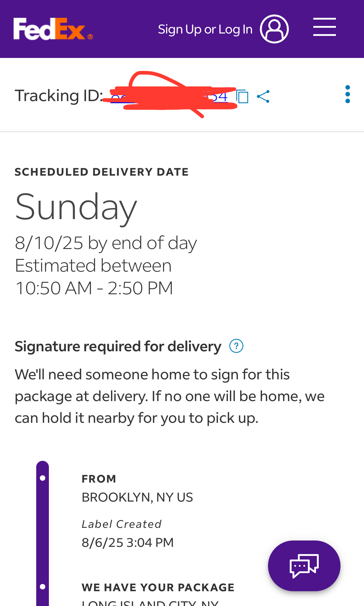Select the We Have Your Package marker
Image resolution: width=364 pixels, height=606 pixels.
[43, 587]
